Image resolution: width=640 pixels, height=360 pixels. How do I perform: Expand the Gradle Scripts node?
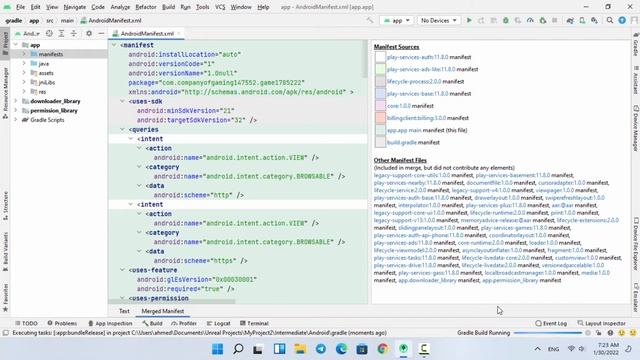(x=16, y=120)
